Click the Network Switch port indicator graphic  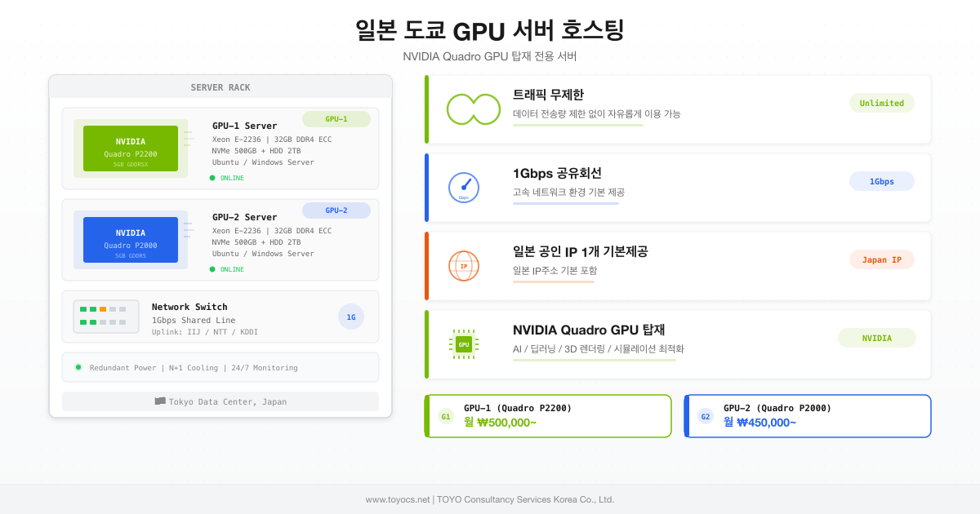105,316
